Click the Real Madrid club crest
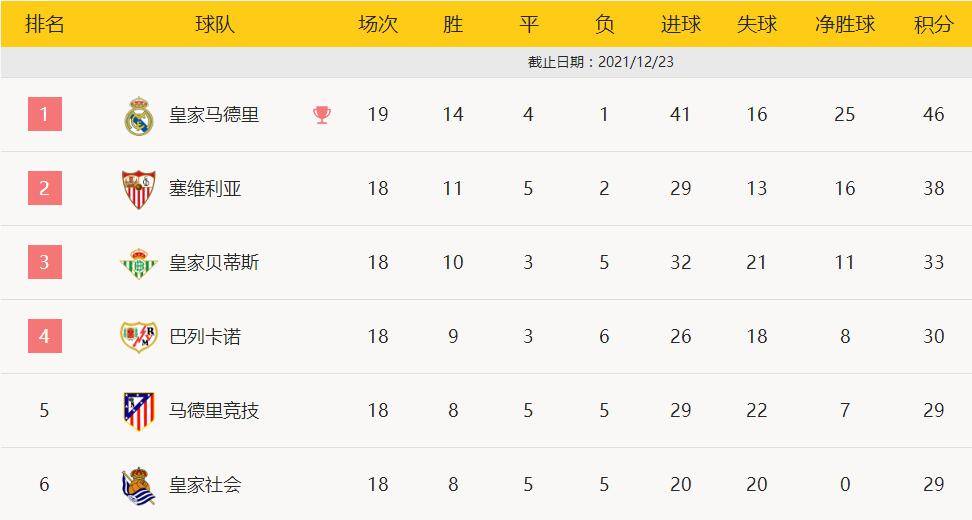 tap(139, 115)
